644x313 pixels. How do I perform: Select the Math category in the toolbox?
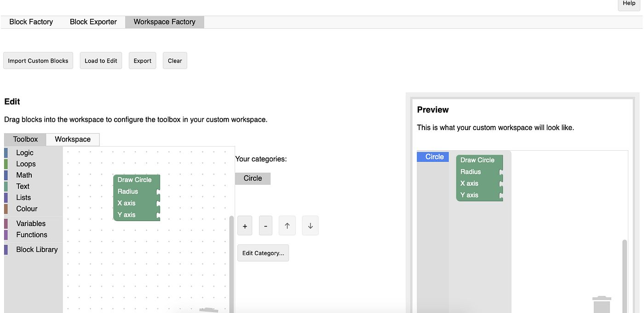tap(24, 175)
